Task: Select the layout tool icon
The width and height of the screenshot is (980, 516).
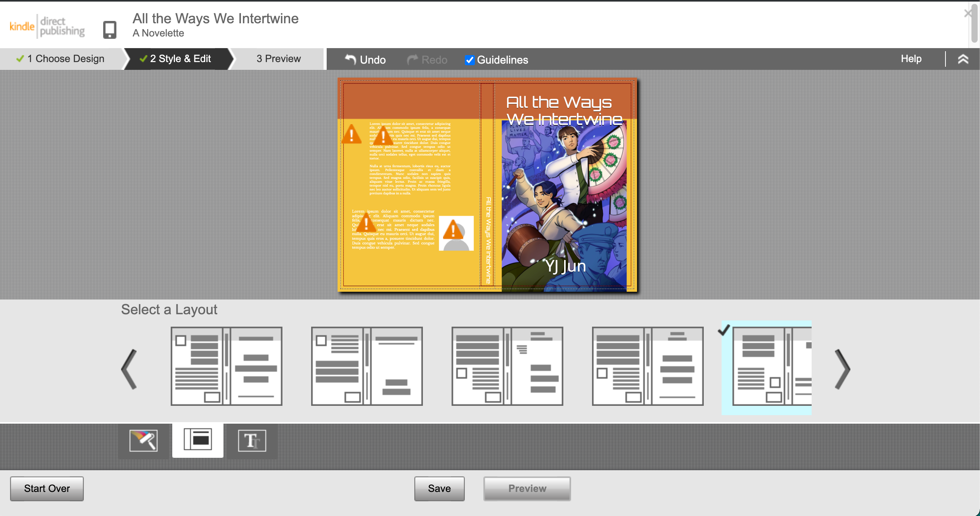Action: click(198, 440)
